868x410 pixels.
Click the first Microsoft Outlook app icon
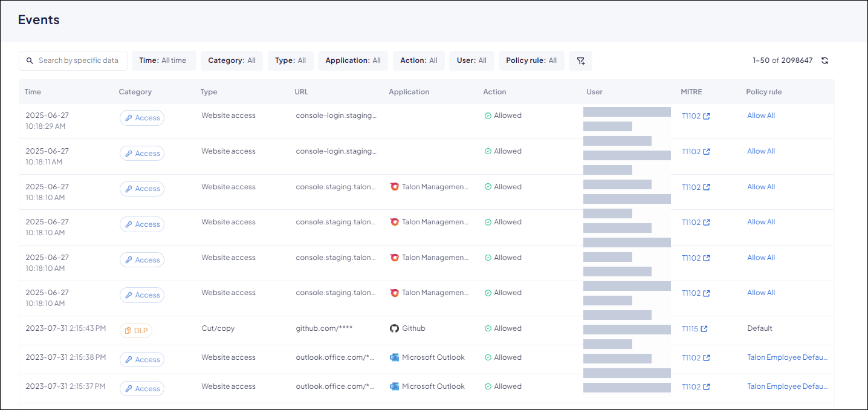[394, 357]
